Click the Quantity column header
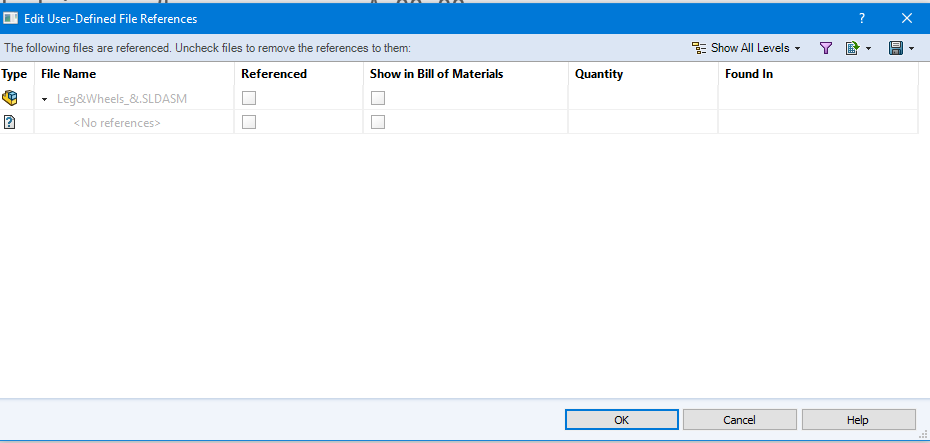Screen dimensions: 930x443 click(599, 74)
